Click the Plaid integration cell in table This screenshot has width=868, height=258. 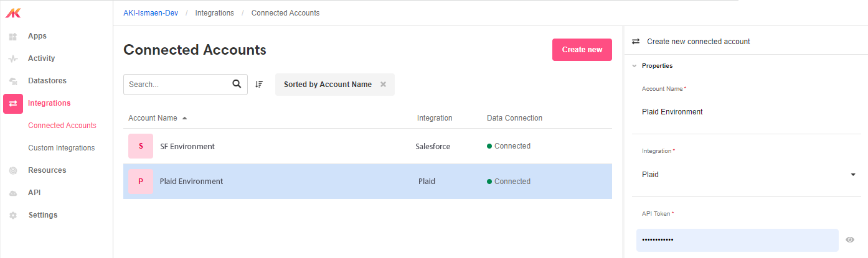(427, 182)
